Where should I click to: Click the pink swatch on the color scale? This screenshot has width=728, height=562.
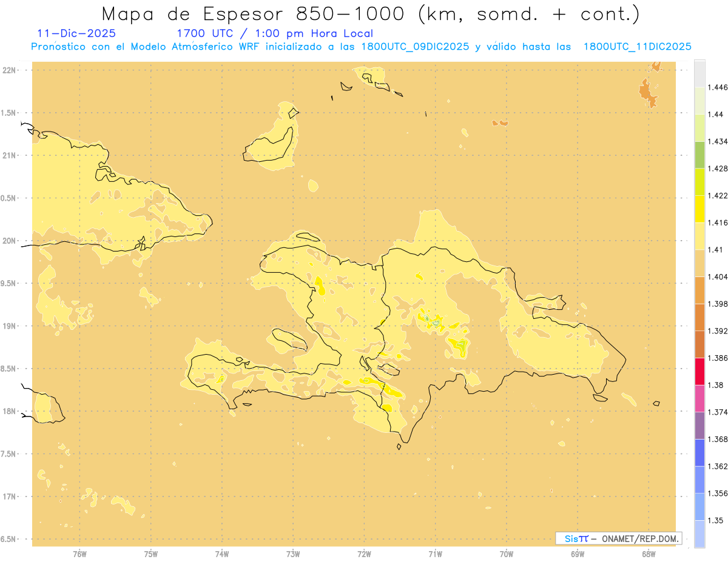coord(699,398)
